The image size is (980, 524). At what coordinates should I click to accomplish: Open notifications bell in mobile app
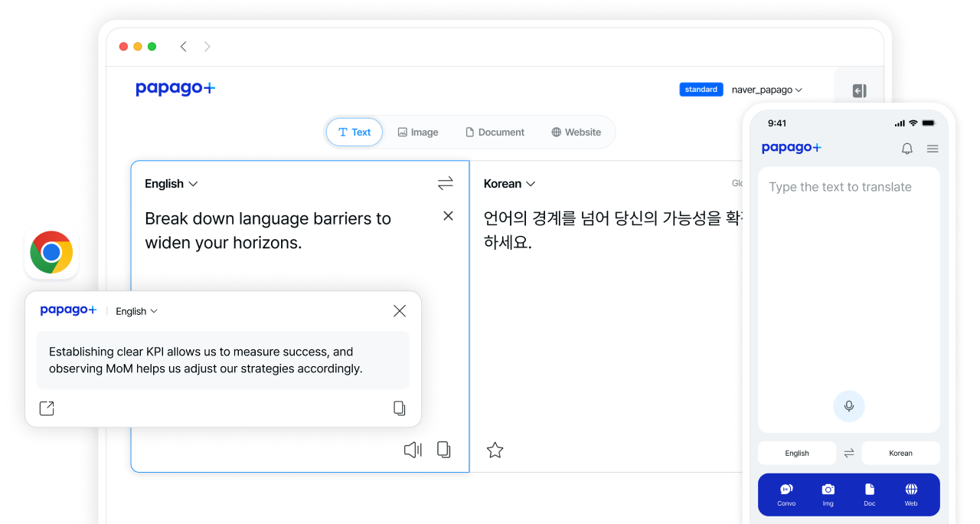click(x=907, y=149)
